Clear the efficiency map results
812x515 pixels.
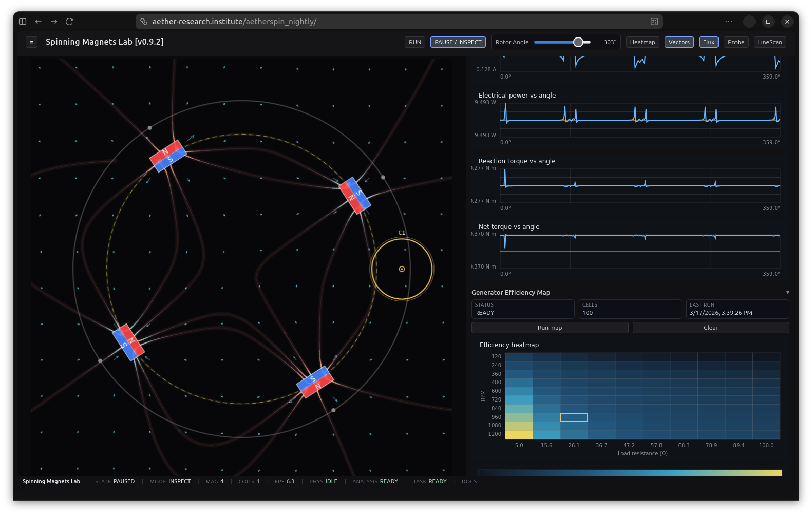(710, 328)
